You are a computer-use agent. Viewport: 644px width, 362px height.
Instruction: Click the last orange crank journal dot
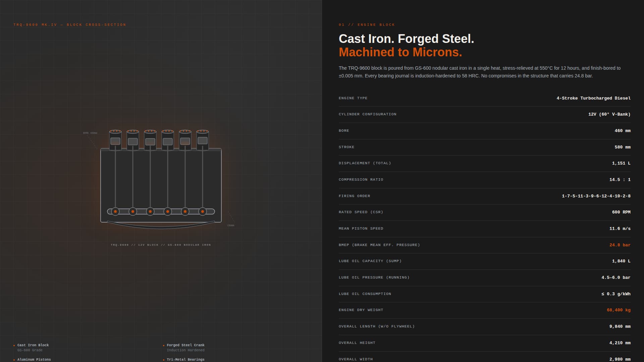[203, 212]
